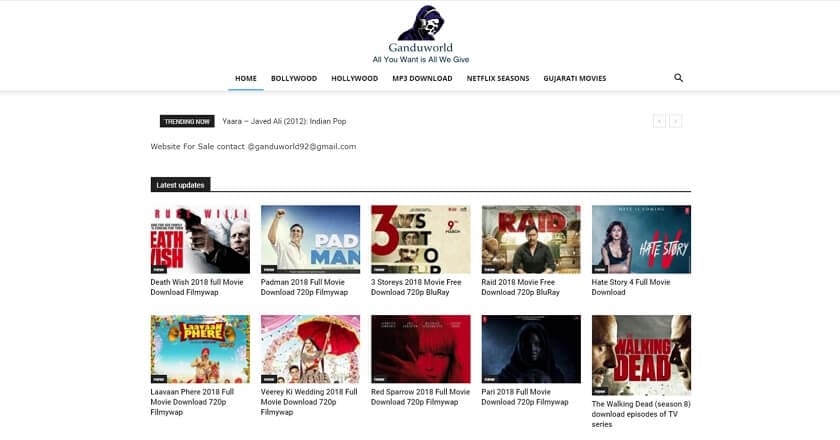Open link Pari 2018 Full Movie Download
Image resolution: width=840 pixels, height=440 pixels.
coord(524,397)
